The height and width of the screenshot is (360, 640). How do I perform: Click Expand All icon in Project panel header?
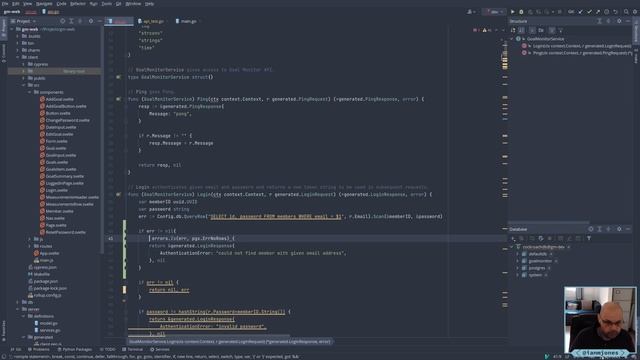(71, 21)
